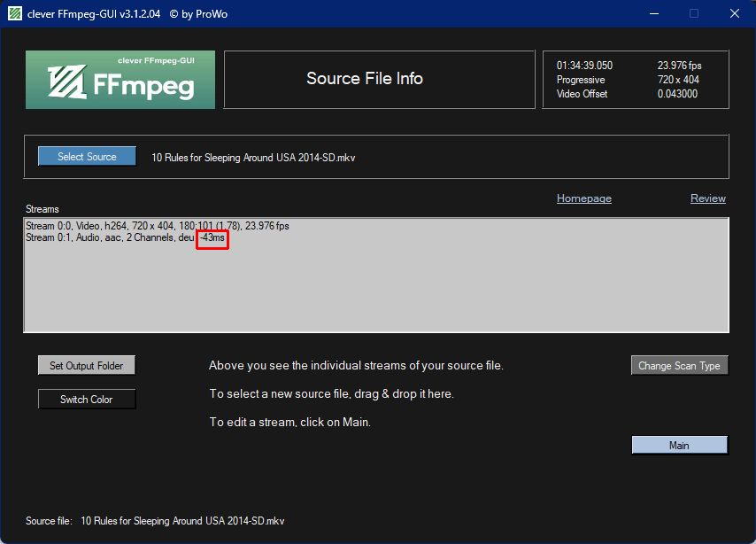Minimize the FFmpeg-GUI window

coord(654,13)
